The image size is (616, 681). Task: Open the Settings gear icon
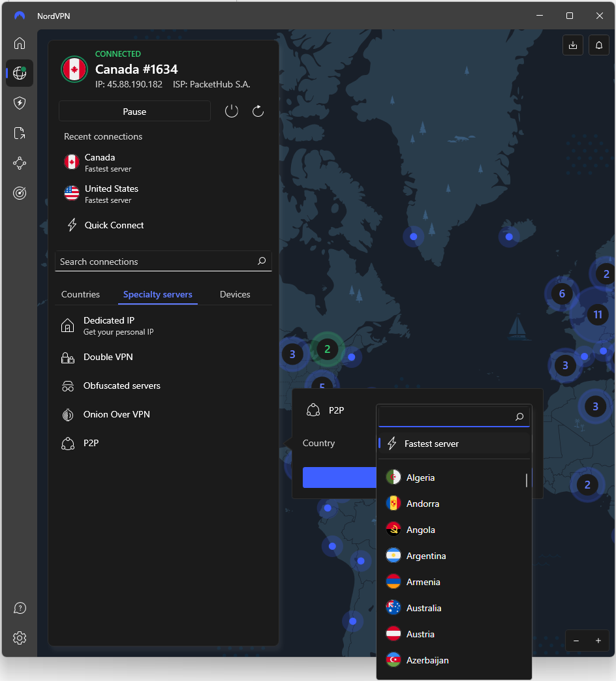[20, 638]
